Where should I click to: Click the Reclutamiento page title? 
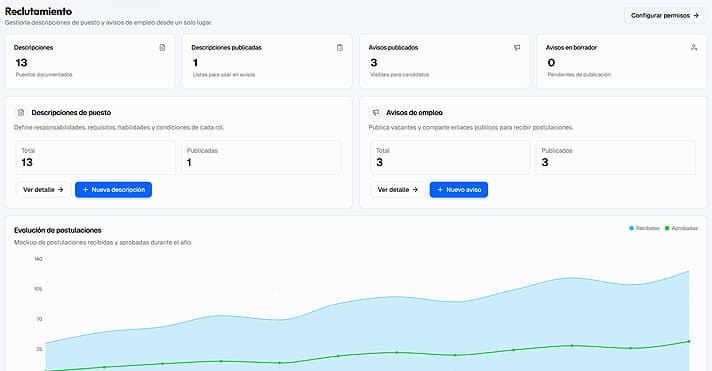tap(38, 11)
